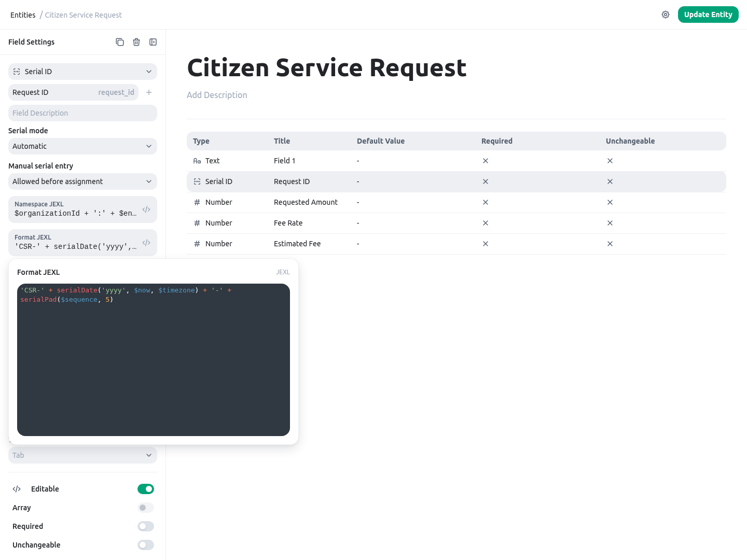
Task: Click Serial ID icon in Request ID row
Action: [197, 181]
